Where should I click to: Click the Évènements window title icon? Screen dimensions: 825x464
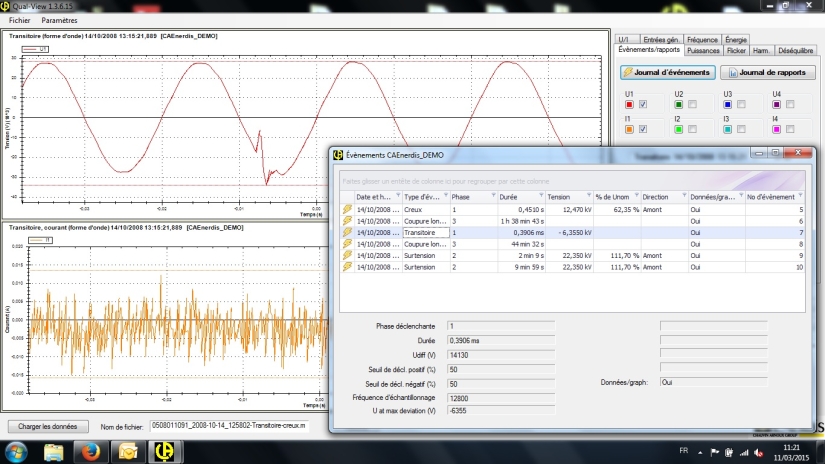338,155
